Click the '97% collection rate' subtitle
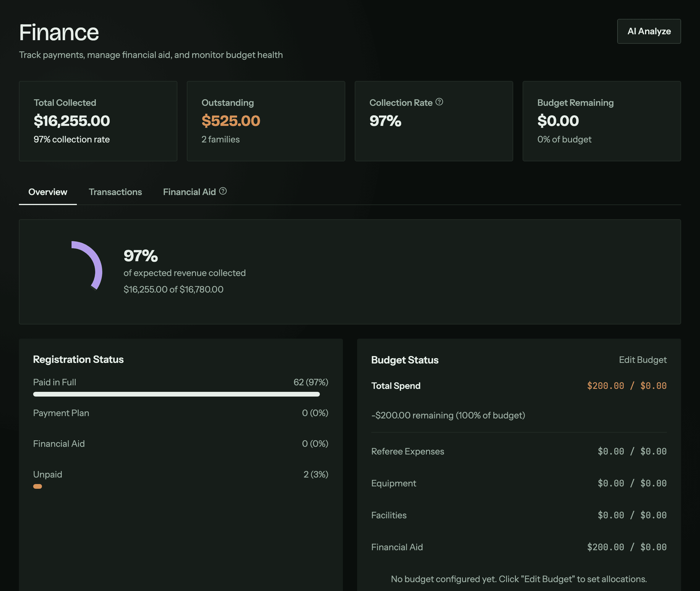 click(x=72, y=139)
